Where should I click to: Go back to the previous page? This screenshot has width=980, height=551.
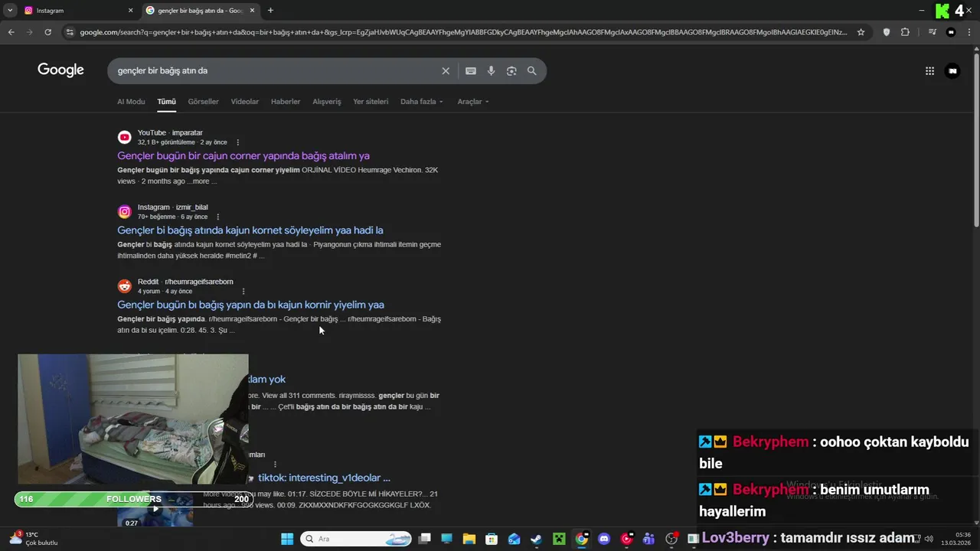tap(11, 32)
